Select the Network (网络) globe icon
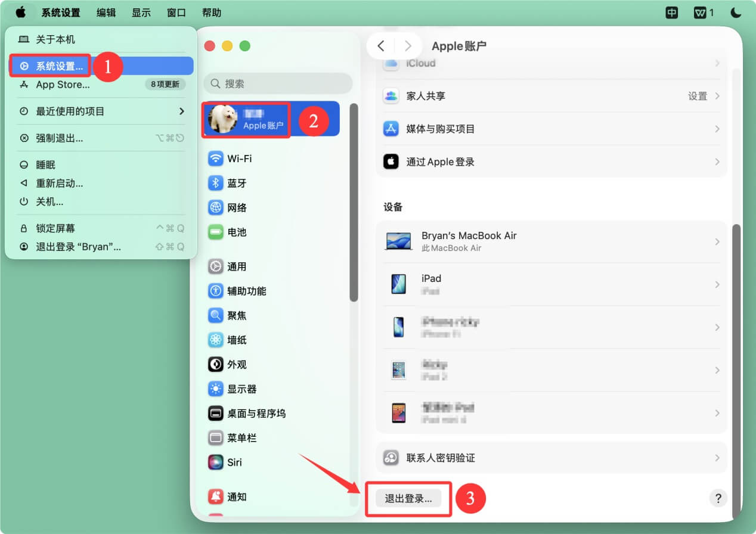756x534 pixels. point(215,207)
